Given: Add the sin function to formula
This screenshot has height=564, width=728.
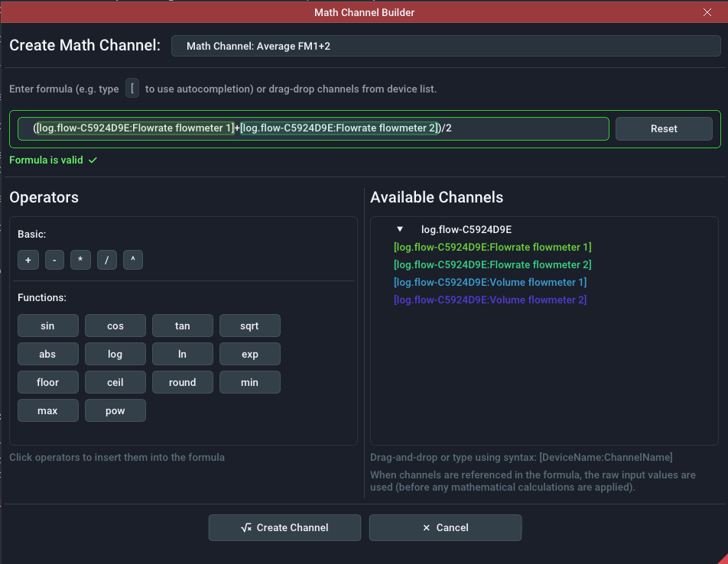Looking at the screenshot, I should [47, 326].
